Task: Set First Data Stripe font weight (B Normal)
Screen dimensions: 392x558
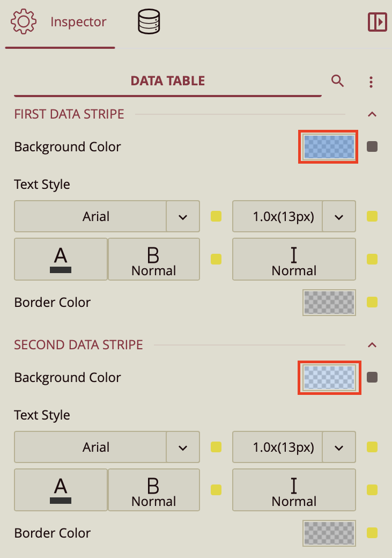Action: point(154,259)
